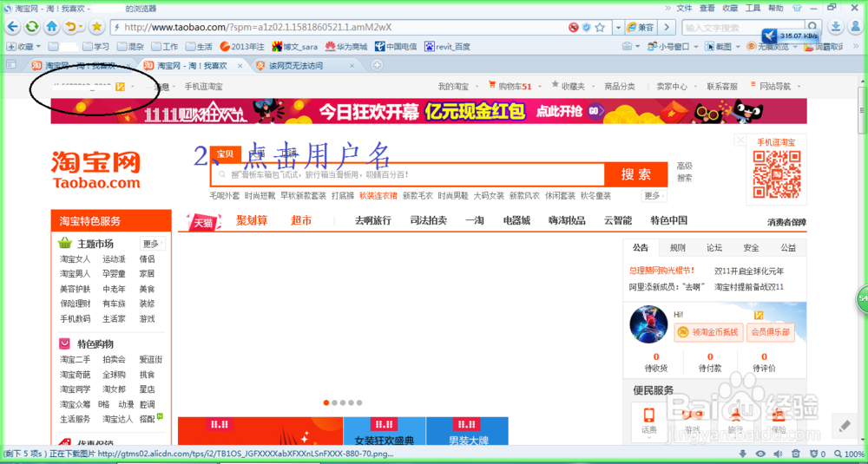Click the orange 搜索 button

tap(636, 175)
